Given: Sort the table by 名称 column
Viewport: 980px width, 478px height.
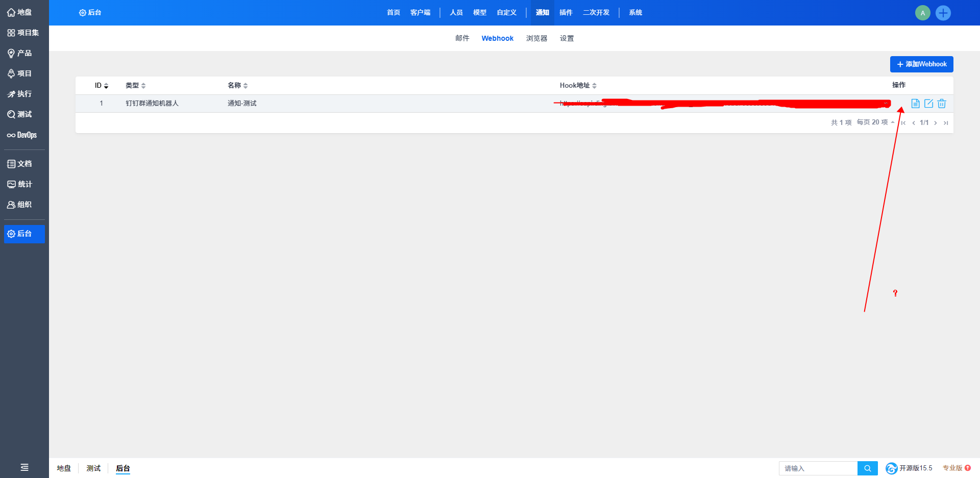Looking at the screenshot, I should (x=238, y=86).
